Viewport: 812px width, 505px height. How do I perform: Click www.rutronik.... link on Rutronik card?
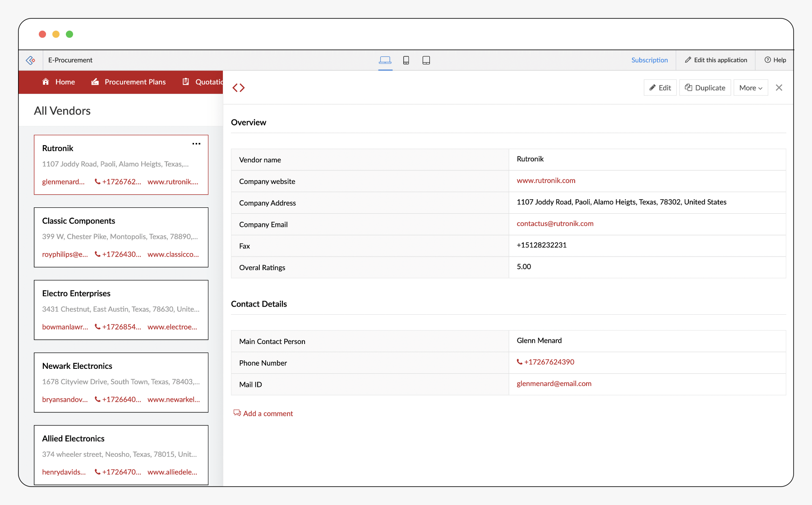[173, 182]
